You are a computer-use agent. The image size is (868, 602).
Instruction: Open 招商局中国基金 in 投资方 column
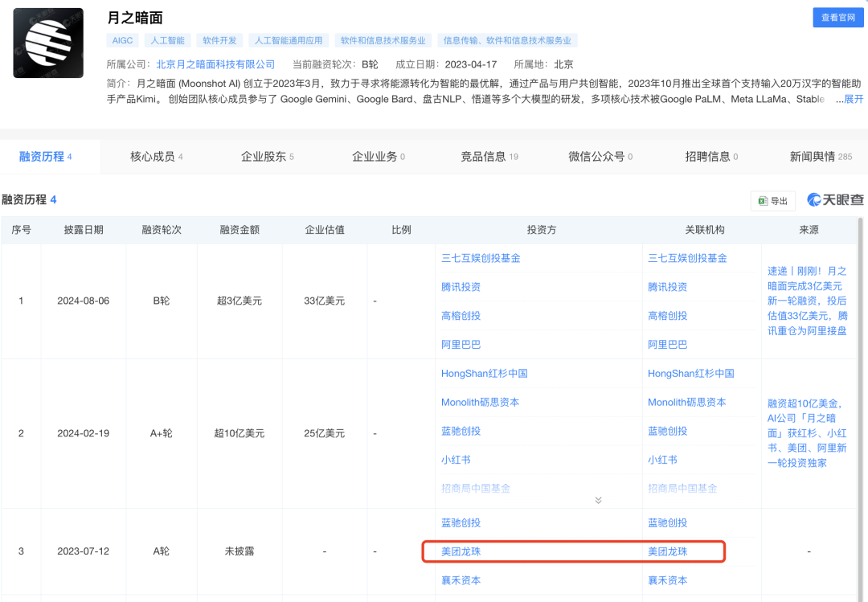click(x=476, y=489)
